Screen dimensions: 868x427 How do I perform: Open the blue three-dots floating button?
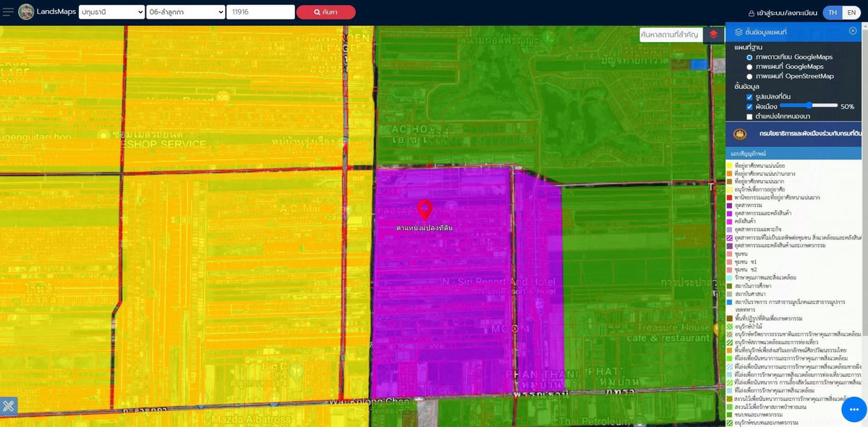(x=854, y=409)
